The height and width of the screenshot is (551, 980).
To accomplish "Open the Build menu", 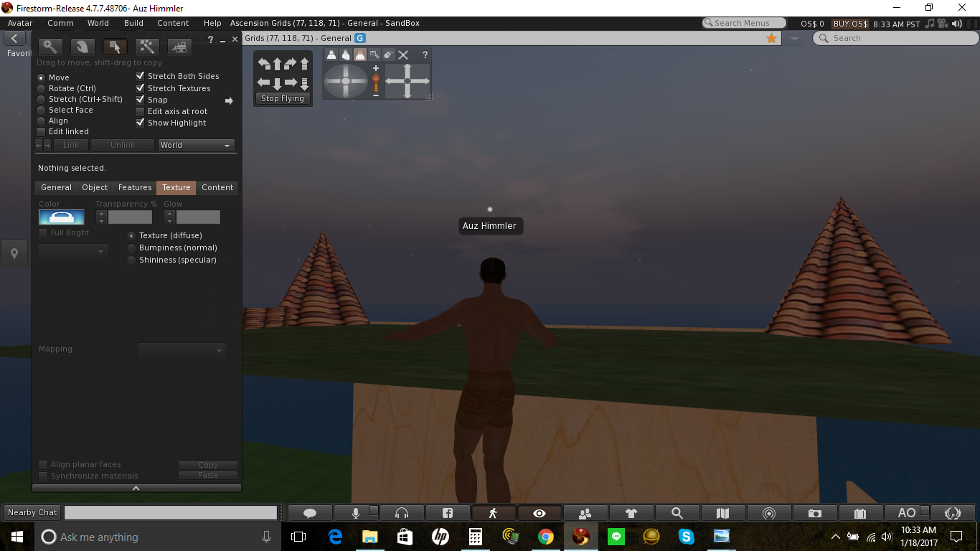I will coord(133,23).
